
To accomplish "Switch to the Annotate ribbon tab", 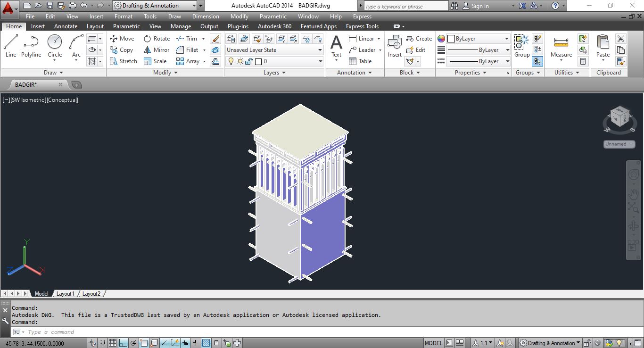I will [66, 26].
